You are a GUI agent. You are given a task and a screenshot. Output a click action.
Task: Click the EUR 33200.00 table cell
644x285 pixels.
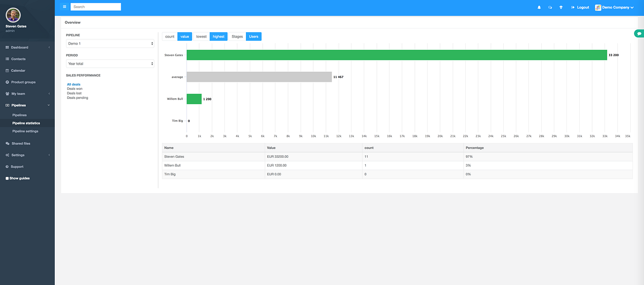pyautogui.click(x=314, y=156)
